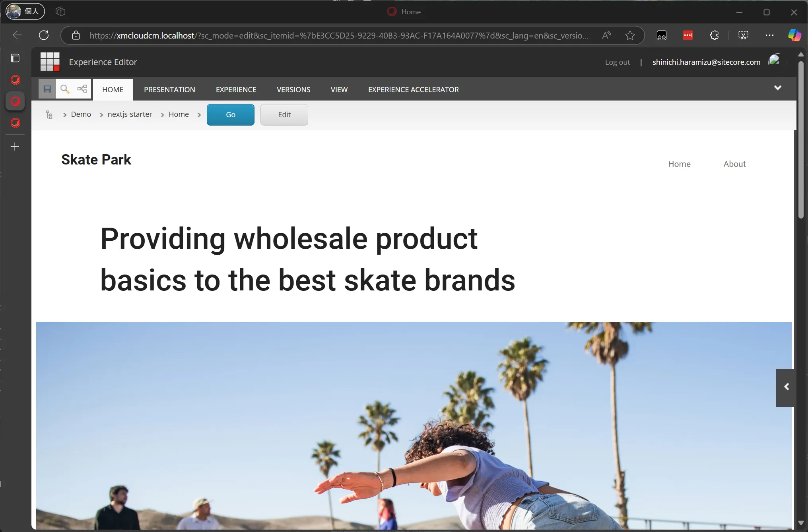Click the Add component plus icon

pos(15,146)
